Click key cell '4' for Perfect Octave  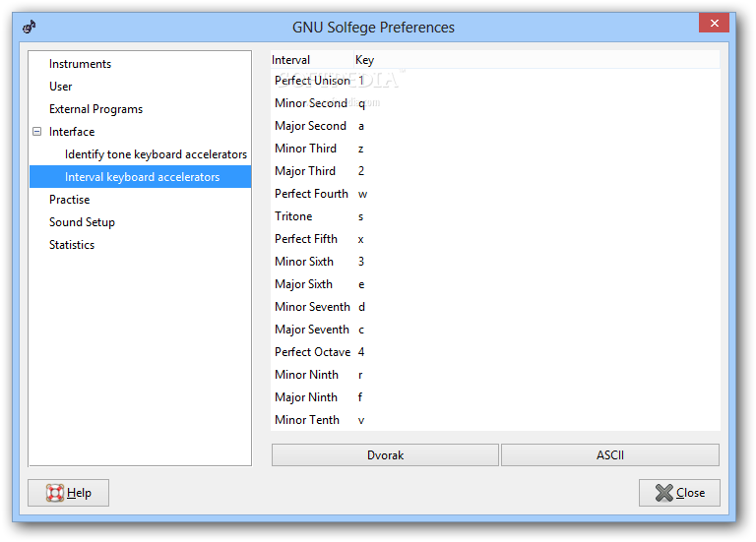point(361,352)
